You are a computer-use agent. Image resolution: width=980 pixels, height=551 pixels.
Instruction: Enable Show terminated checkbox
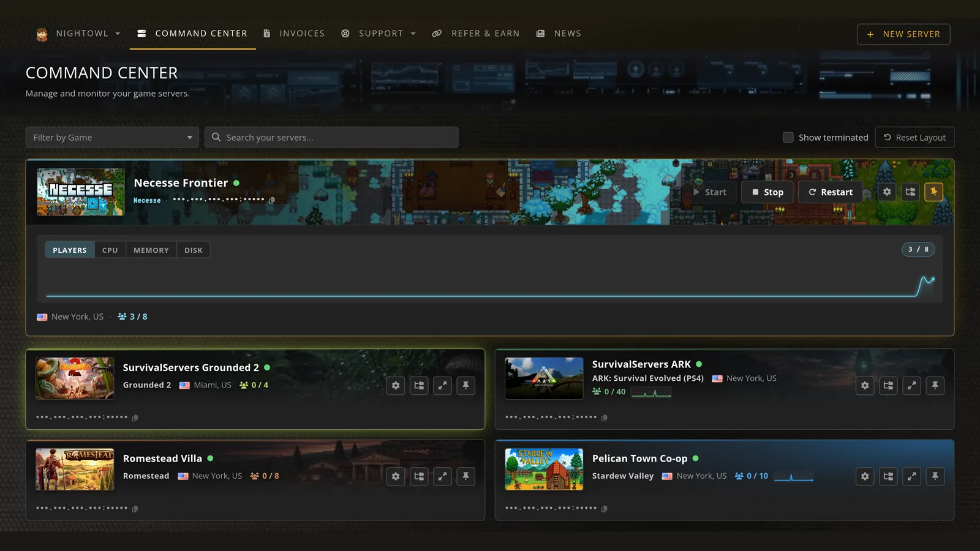coord(788,137)
